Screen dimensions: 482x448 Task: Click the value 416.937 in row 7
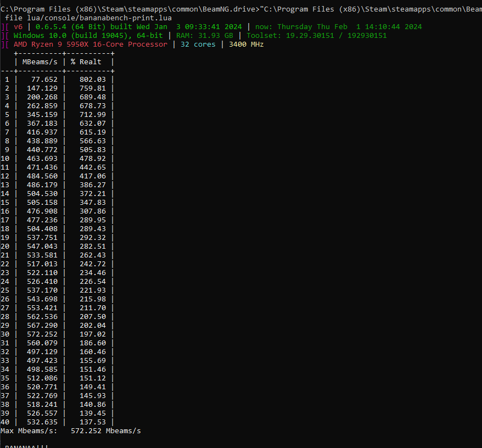pos(42,132)
